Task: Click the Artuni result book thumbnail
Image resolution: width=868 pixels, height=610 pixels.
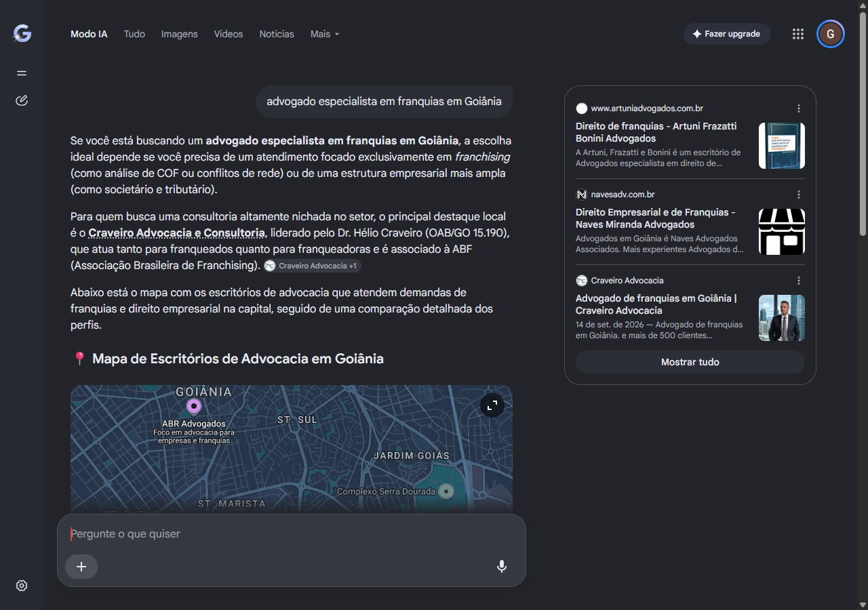Action: point(782,146)
